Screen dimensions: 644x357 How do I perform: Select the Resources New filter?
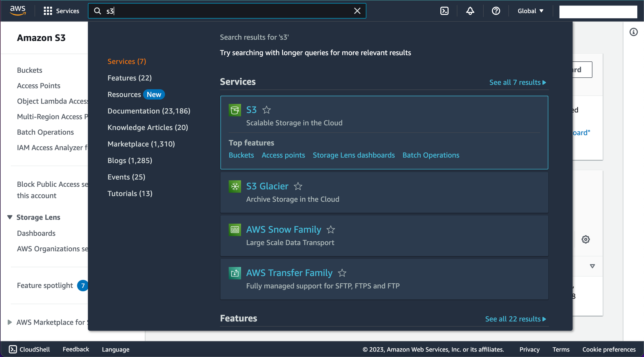(136, 94)
